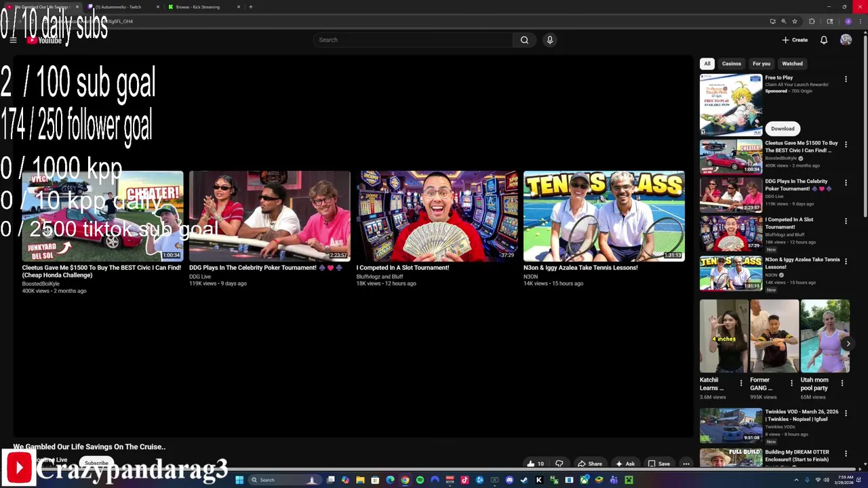868x488 pixels.
Task: Open File Explorer from the taskbar
Action: (x=360, y=480)
